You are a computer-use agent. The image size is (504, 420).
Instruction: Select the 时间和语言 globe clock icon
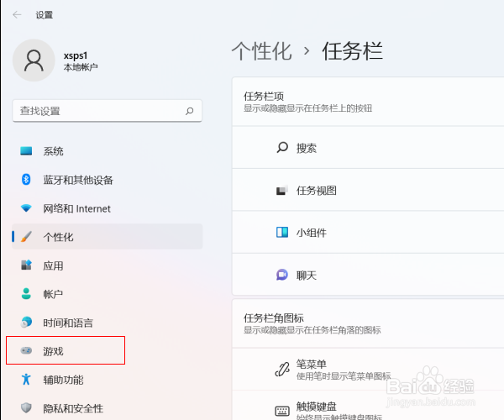tap(26, 322)
